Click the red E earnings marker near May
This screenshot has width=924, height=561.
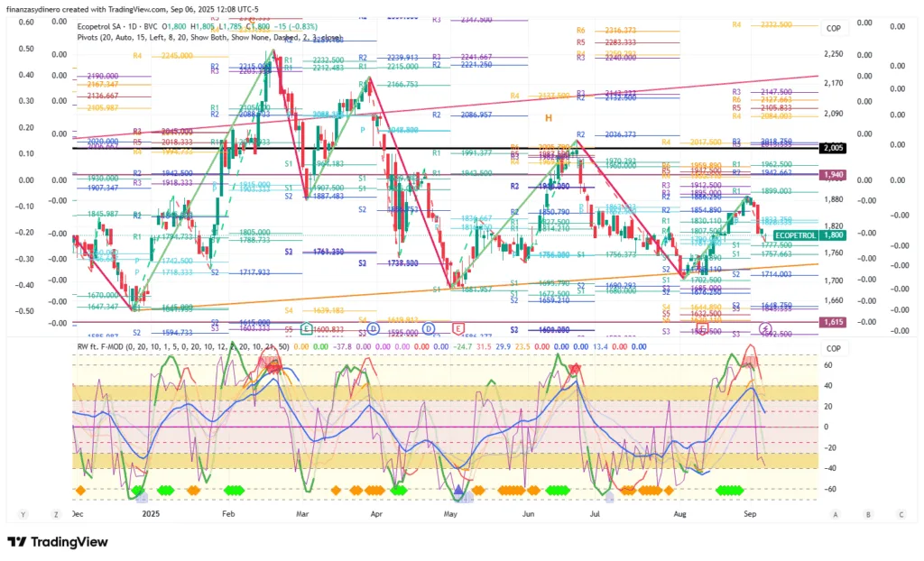coord(457,328)
